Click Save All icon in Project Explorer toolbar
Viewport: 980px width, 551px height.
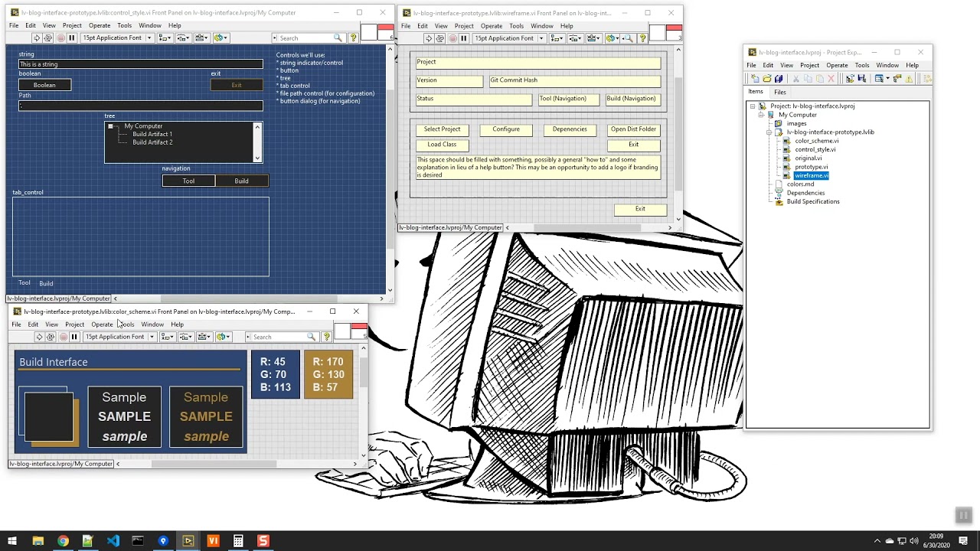pos(779,79)
